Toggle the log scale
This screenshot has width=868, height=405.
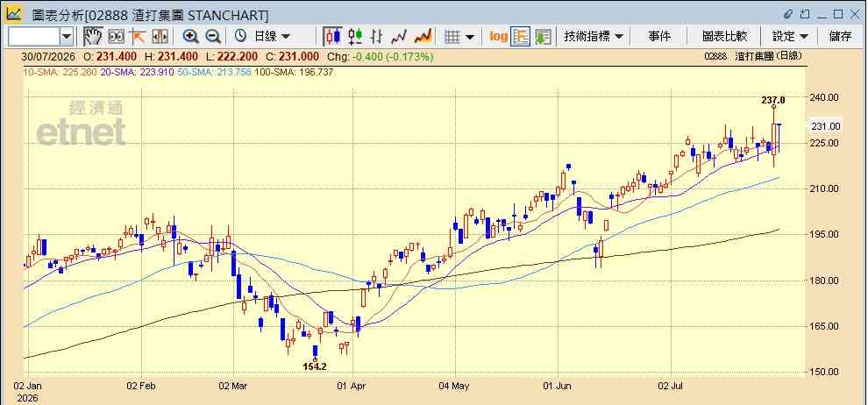[498, 37]
